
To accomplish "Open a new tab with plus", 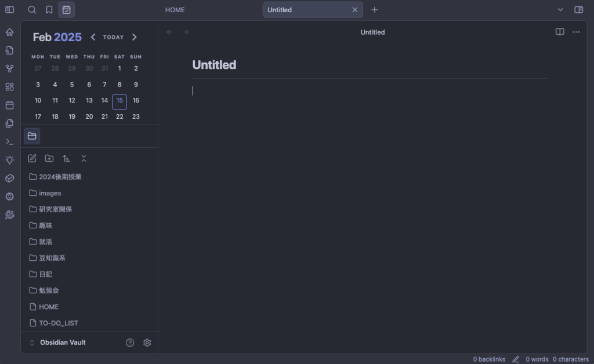I will [375, 10].
